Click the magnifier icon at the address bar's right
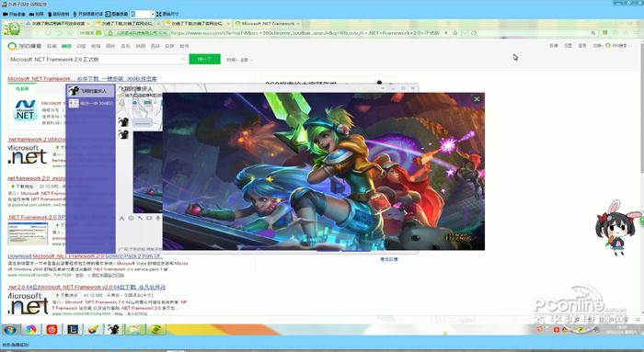Viewport: 644px width, 352px height. coord(593,33)
